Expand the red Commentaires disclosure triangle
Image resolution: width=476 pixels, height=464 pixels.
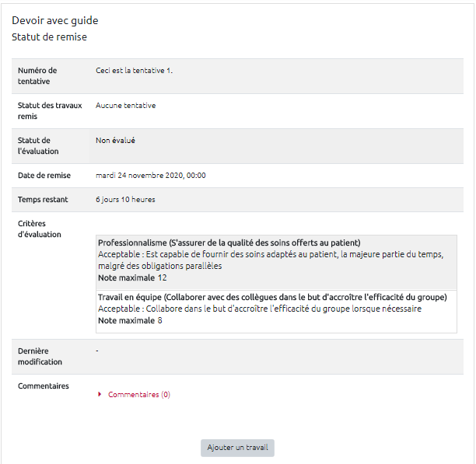click(x=100, y=395)
